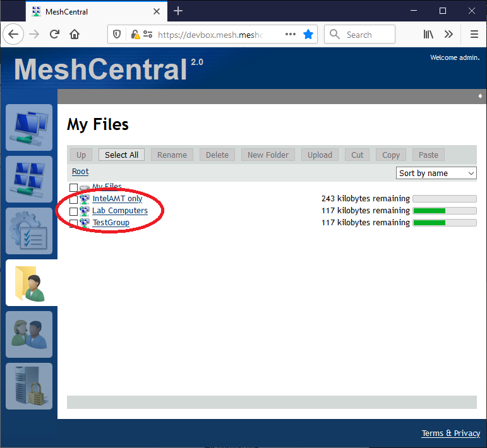Open the page actions three-dot menu
Viewport: 487px width, 448px height.
pyautogui.click(x=291, y=34)
